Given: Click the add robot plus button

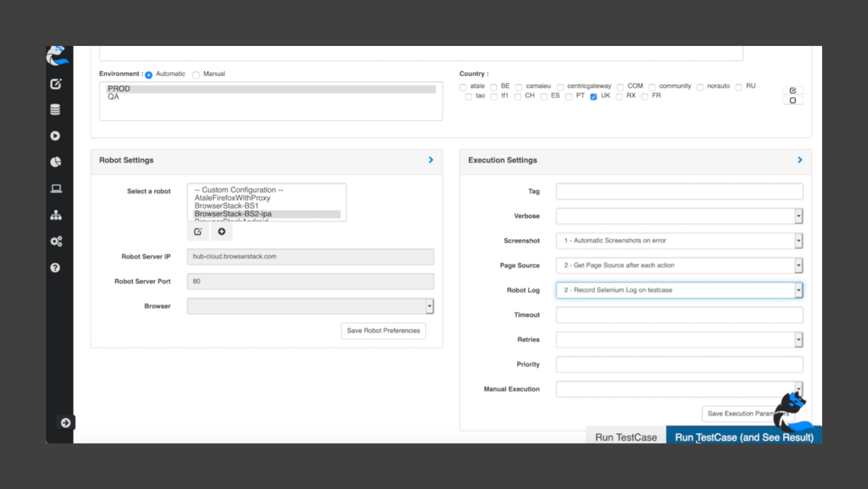Looking at the screenshot, I should pos(221,231).
